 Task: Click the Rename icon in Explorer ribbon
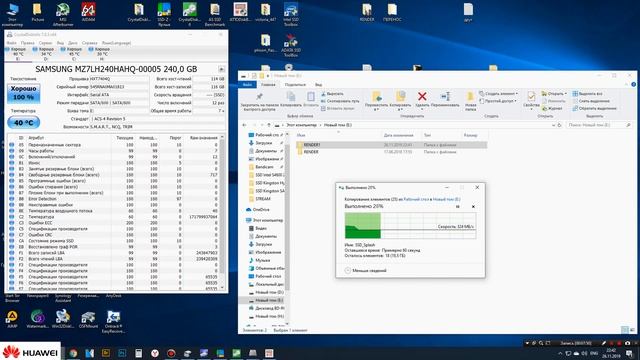(445, 96)
